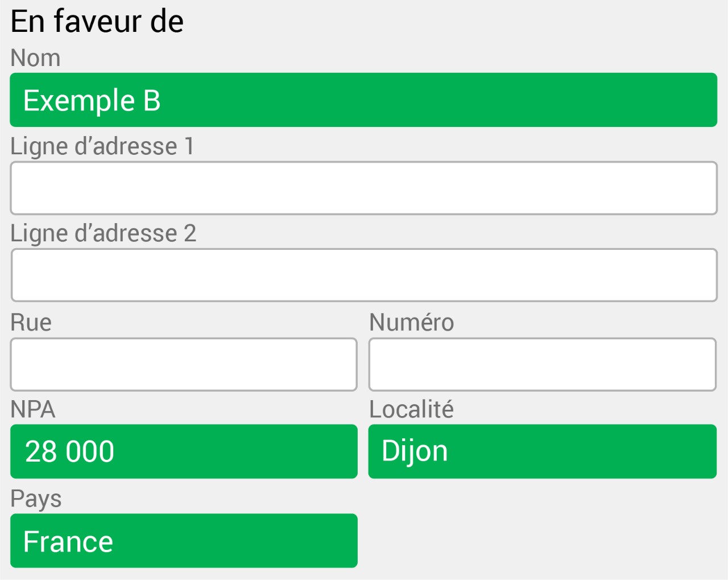Image resolution: width=728 pixels, height=580 pixels.
Task: Click the 'Rue' field label
Action: (31, 323)
